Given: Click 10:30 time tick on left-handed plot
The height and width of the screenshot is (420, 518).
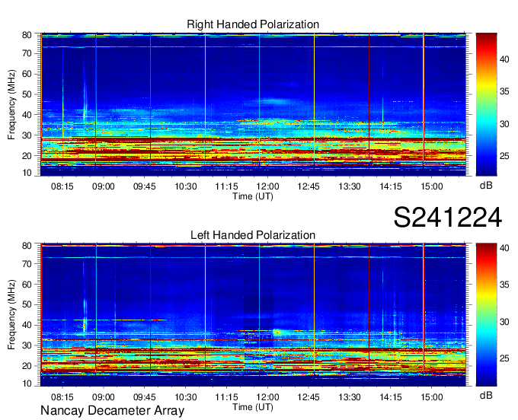Looking at the screenshot, I should point(186,397).
